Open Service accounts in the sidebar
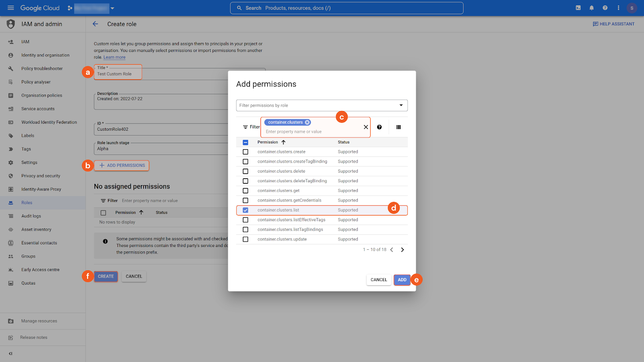644x362 pixels. [38, 109]
